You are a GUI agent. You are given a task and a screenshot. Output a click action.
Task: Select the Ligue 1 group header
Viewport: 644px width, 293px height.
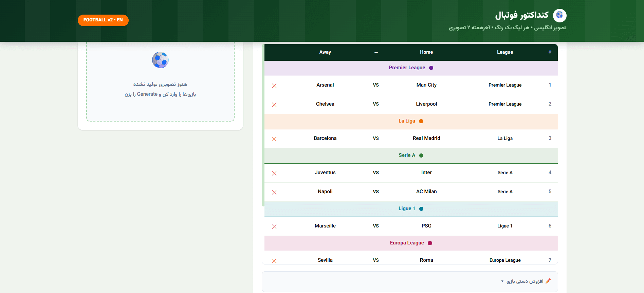[x=411, y=209]
